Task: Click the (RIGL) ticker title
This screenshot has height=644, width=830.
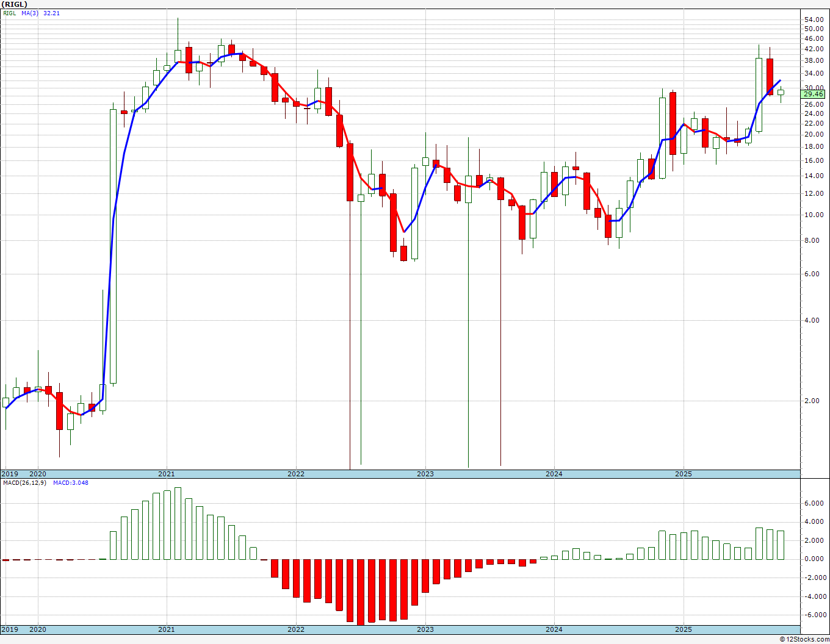Action: [15, 4]
